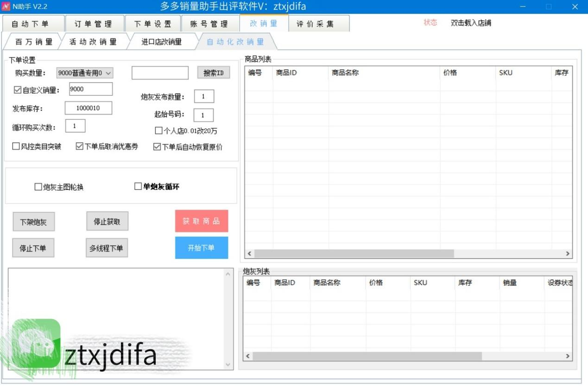Image resolution: width=588 pixels, height=389 pixels.
Task: Click the log box scroll down arrow
Action: [228, 364]
